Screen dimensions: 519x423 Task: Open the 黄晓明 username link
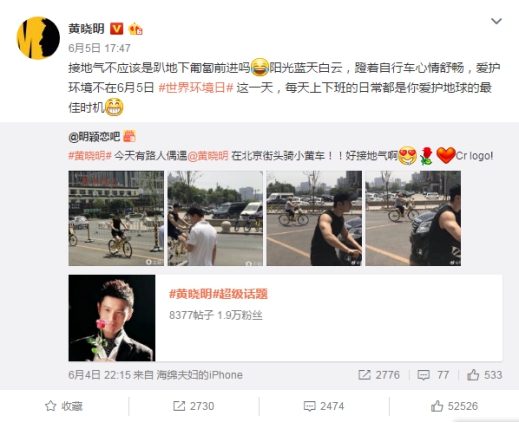point(86,29)
